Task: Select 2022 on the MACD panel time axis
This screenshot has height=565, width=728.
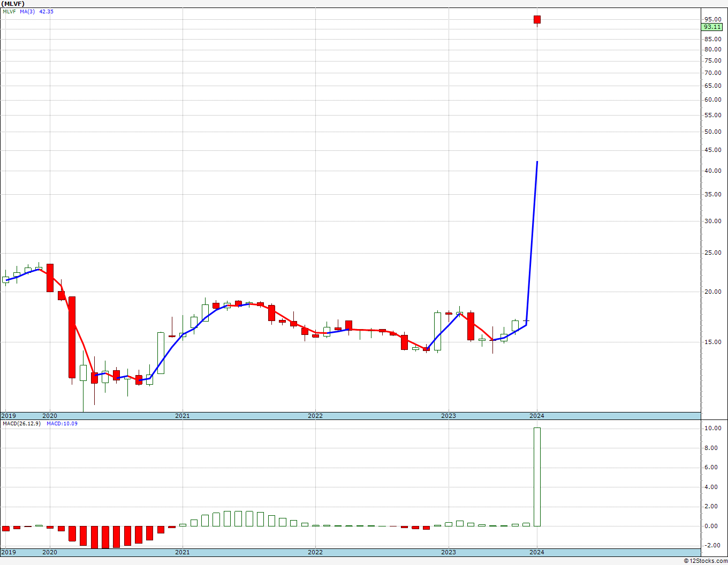Action: [315, 552]
